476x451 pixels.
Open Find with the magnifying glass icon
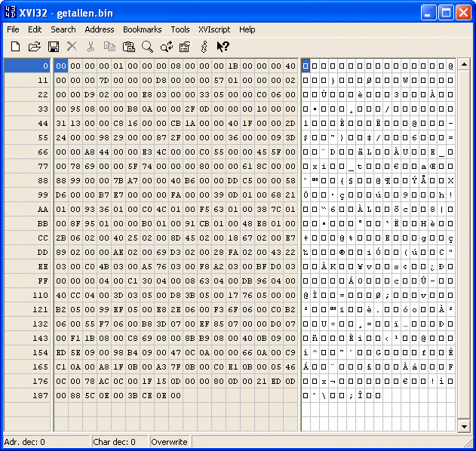pyautogui.click(x=147, y=47)
